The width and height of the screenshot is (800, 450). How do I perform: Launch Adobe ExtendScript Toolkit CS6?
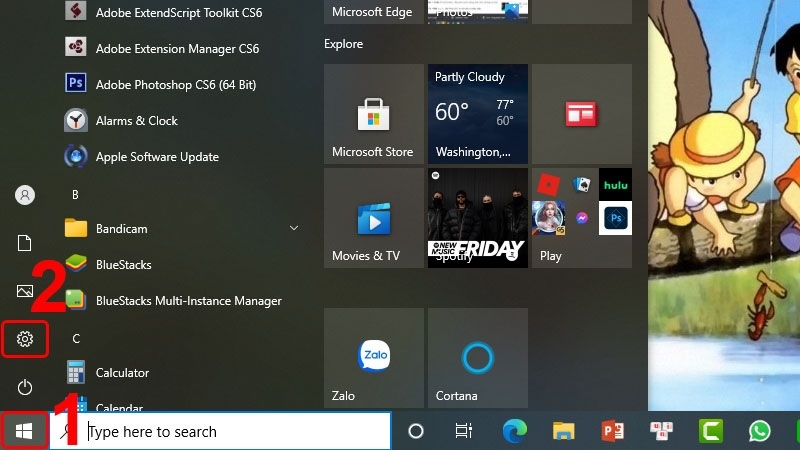[163, 12]
